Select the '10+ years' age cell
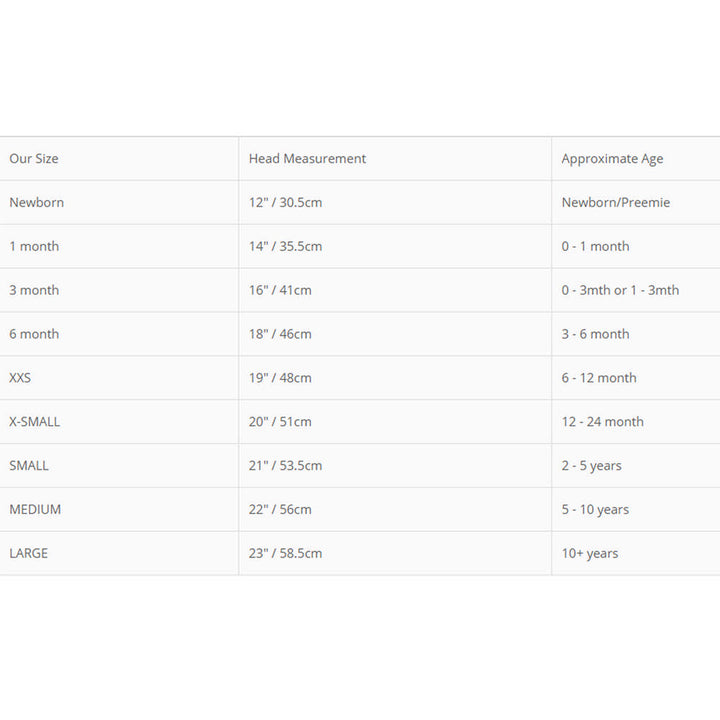Image resolution: width=720 pixels, height=720 pixels. (x=589, y=554)
